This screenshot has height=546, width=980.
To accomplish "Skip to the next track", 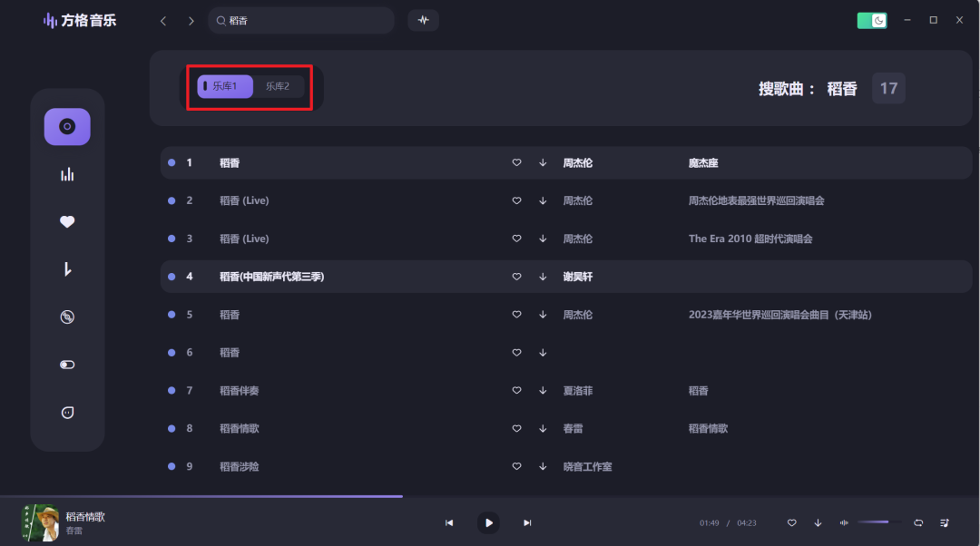I will [527, 523].
